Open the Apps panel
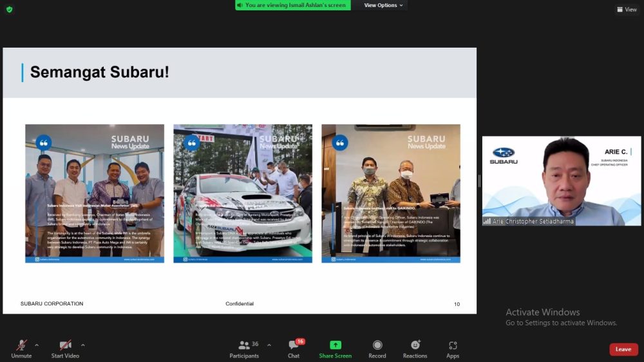644x362 pixels. [453, 349]
